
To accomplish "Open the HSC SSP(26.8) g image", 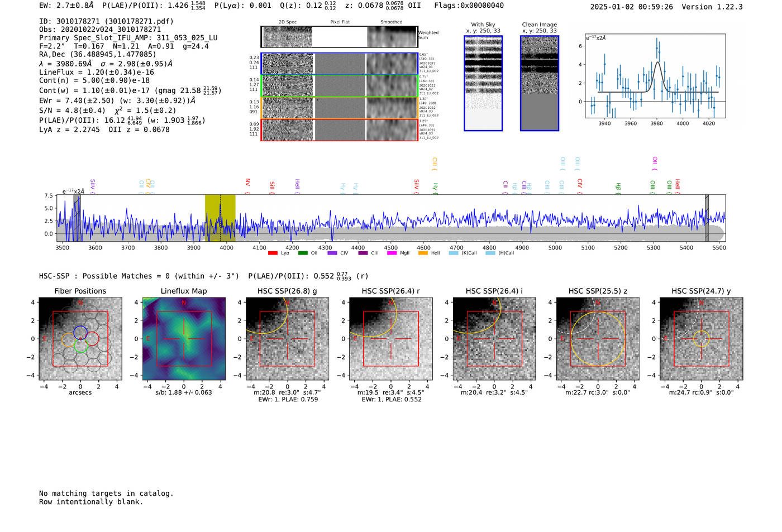I will pos(287,339).
